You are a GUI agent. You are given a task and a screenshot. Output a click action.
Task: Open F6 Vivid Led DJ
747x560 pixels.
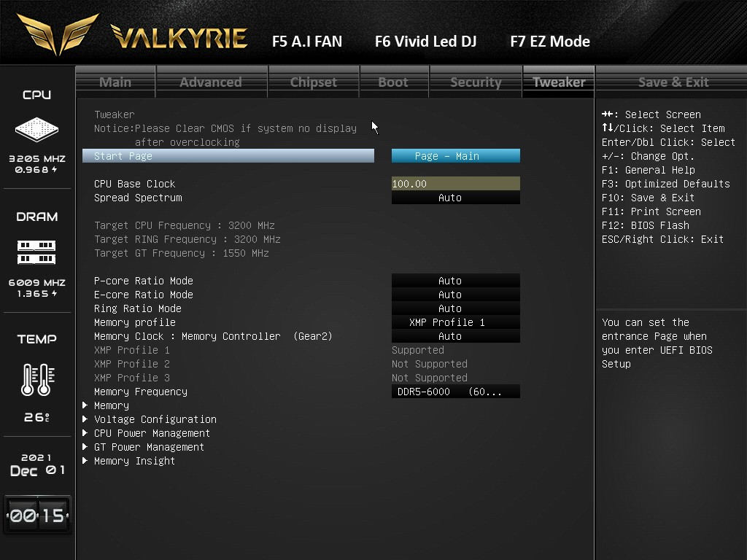(425, 42)
